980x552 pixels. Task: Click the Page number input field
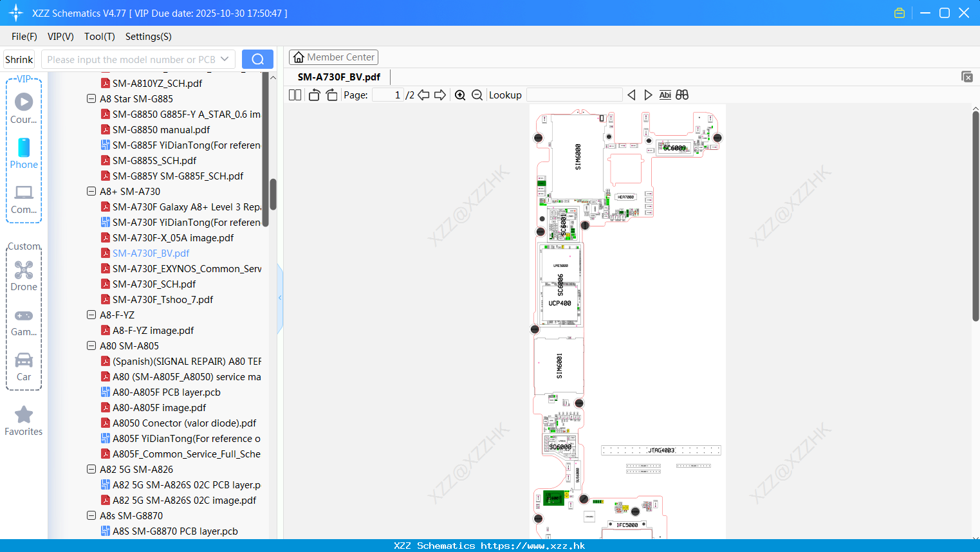388,95
